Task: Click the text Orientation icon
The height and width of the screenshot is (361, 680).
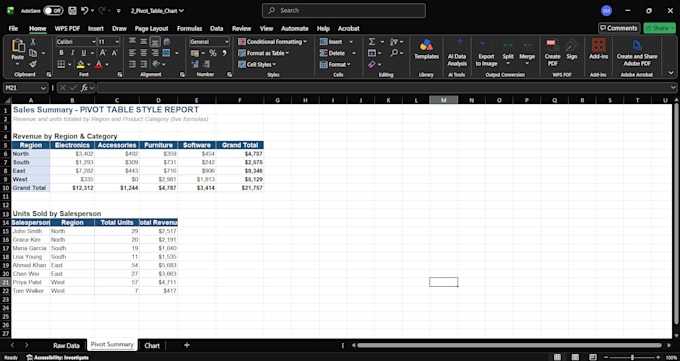Action: (156, 64)
